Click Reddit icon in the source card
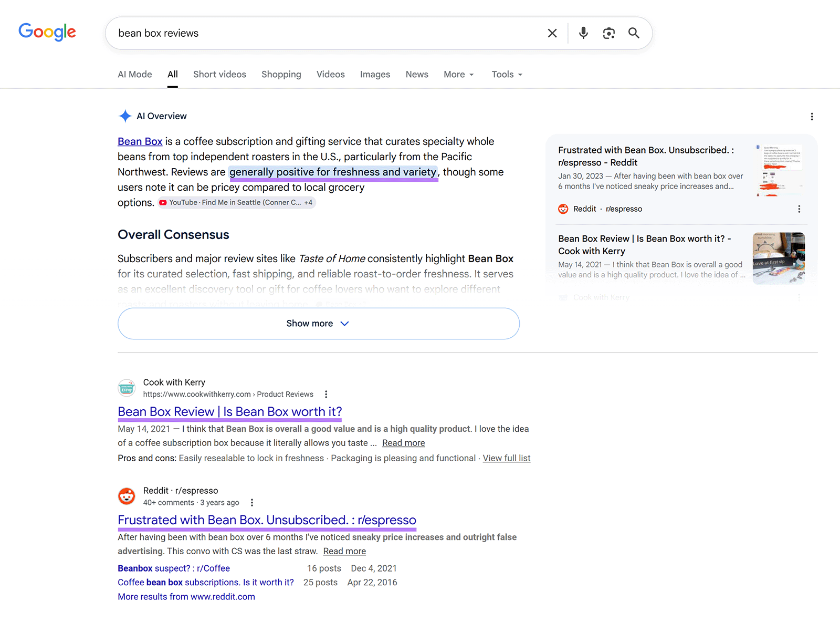 (x=563, y=209)
